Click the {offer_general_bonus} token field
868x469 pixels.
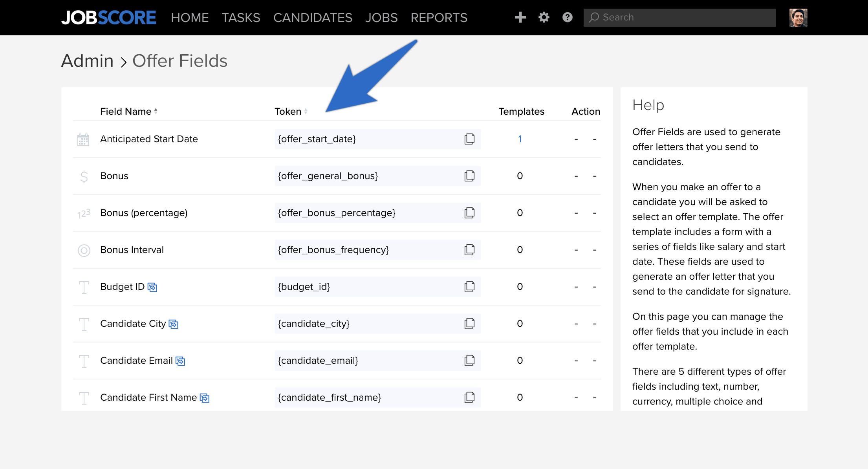pos(377,176)
